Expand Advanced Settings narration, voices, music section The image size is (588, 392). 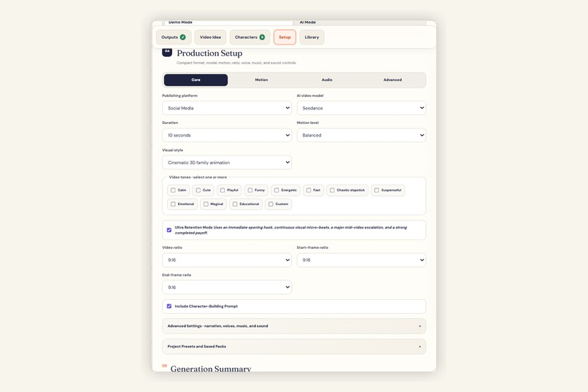pos(294,326)
